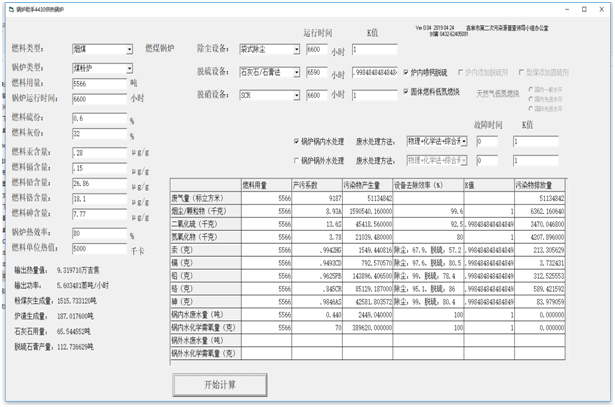615x407 pixels.
Task: Expand the 脱硫设备 dropdown showing 石灰石/石膏法
Action: 297,73
